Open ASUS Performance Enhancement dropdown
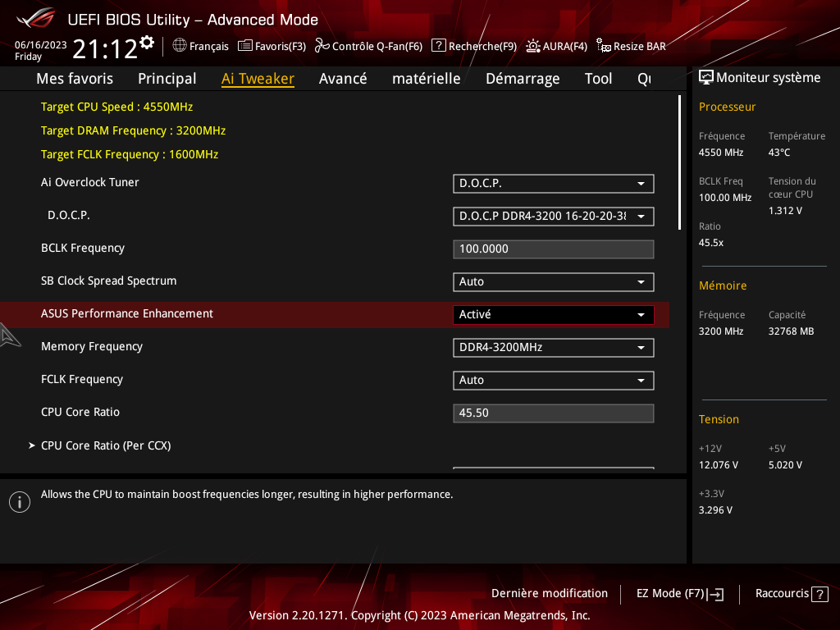Image resolution: width=840 pixels, height=630 pixels. pos(554,315)
